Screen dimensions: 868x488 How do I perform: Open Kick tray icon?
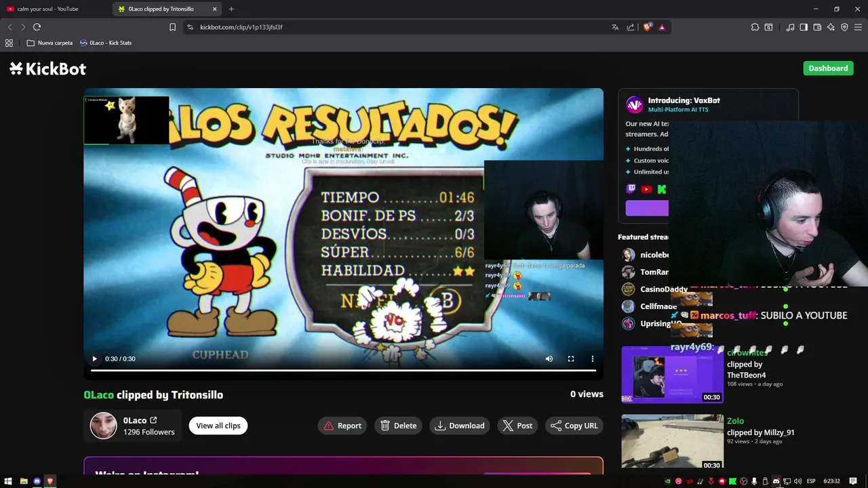(x=732, y=481)
